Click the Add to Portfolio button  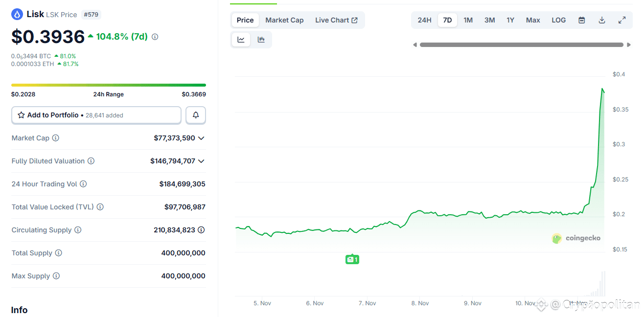coord(54,115)
